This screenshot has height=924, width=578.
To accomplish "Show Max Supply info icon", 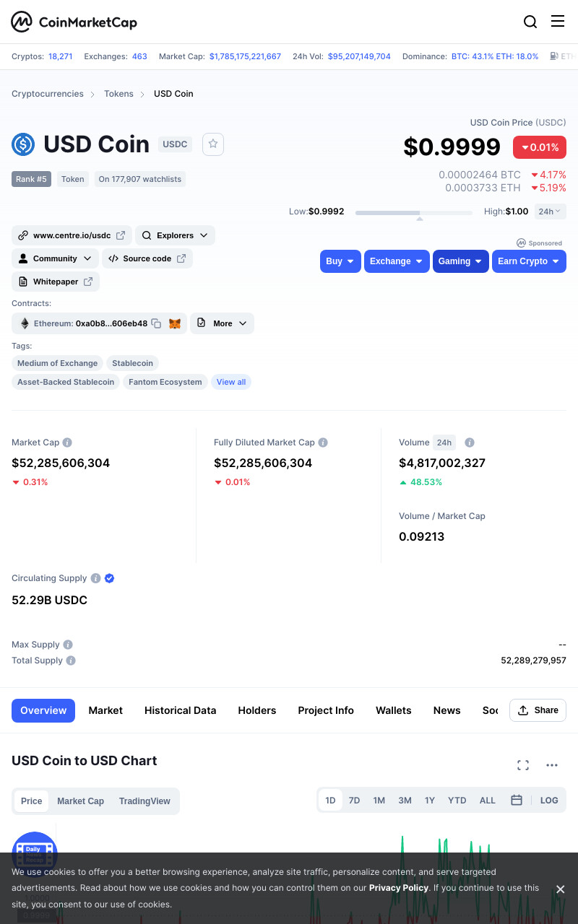I will 68,645.
